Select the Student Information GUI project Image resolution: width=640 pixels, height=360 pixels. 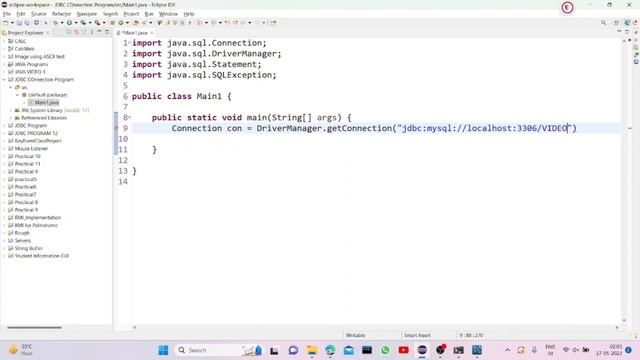tap(42, 256)
